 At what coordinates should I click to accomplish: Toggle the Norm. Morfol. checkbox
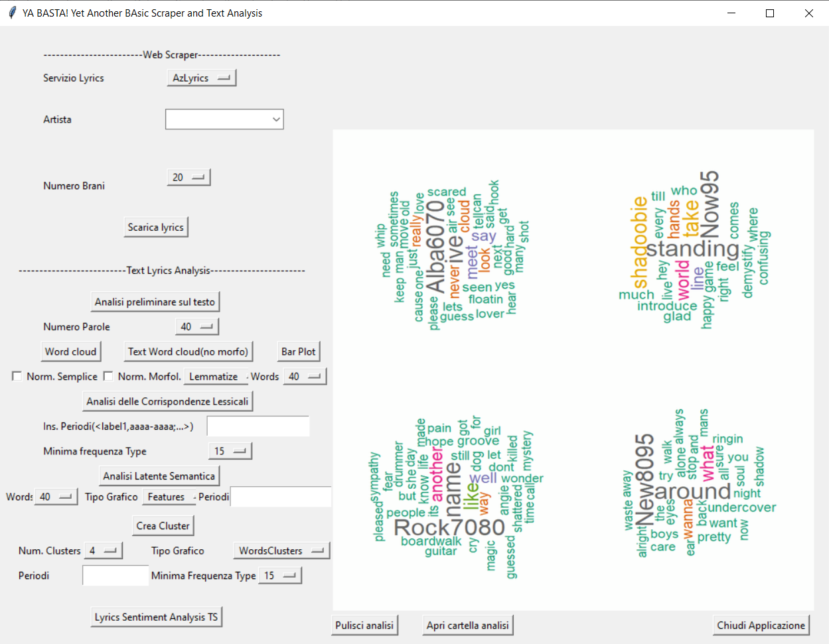108,376
